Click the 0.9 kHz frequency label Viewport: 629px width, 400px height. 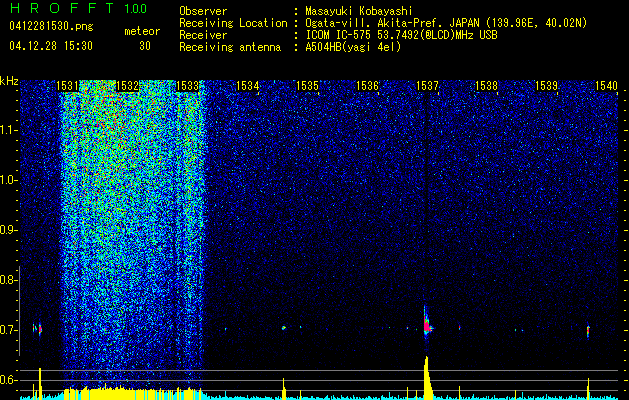(x=8, y=230)
